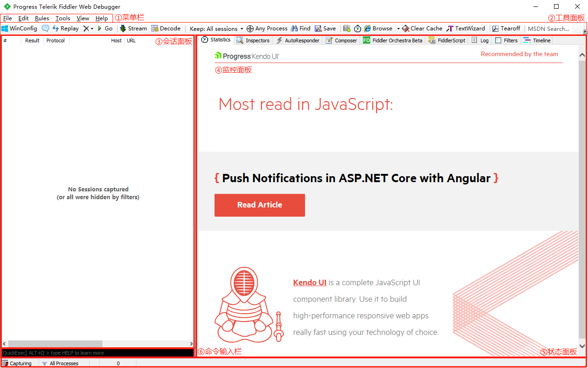Viewport: 588px width, 368px height.
Task: Sort sessions by # column header
Action: 11,40
